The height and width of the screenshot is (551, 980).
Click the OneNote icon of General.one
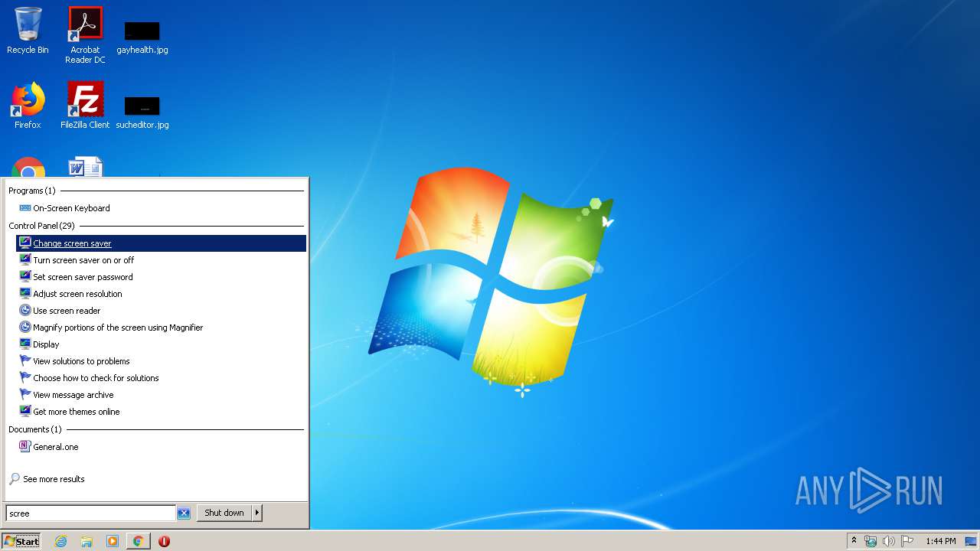[x=25, y=447]
